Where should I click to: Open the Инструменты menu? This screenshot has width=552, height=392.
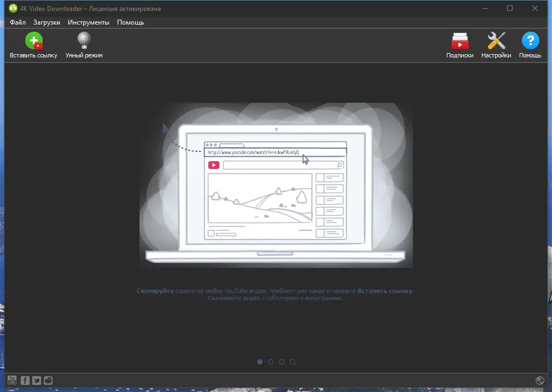89,22
